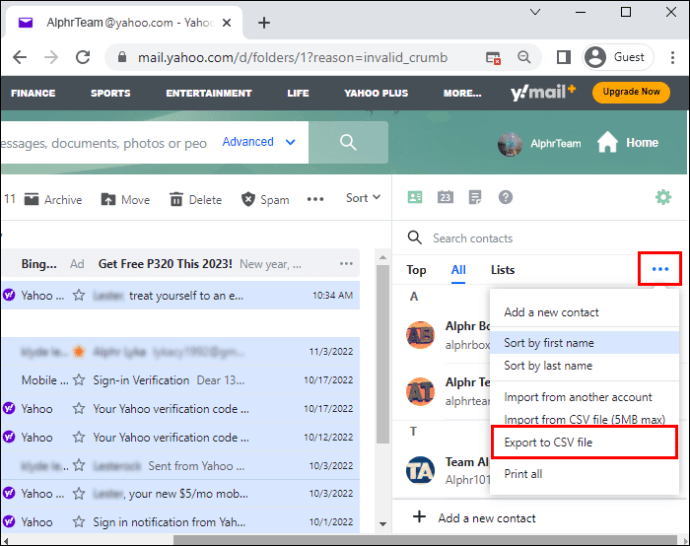Open the ENTERTAINMENT navigation link
690x546 pixels.
click(x=209, y=93)
